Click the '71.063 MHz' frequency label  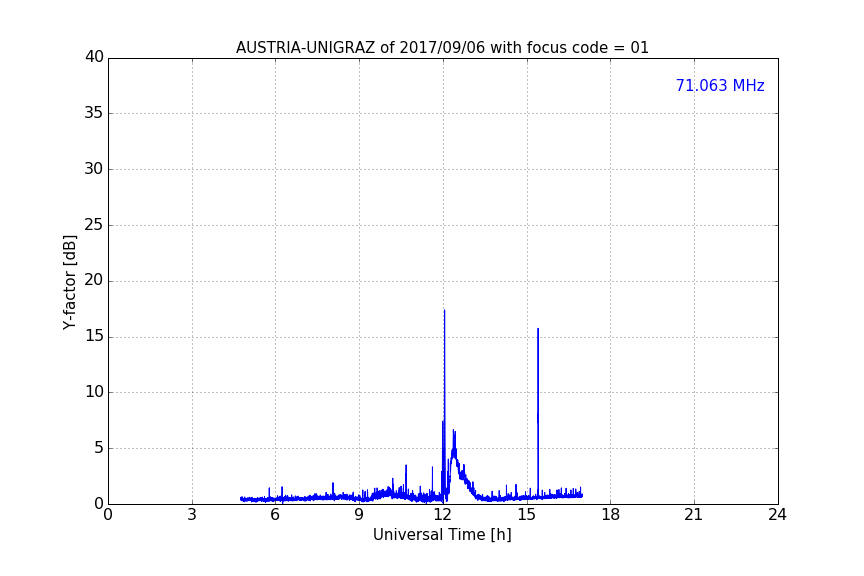tap(720, 85)
